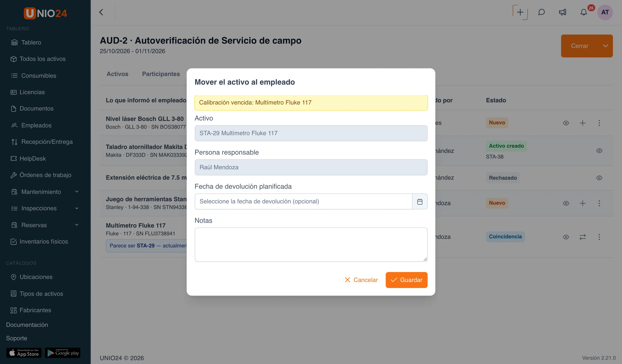
Task: Open the Soporte link
Action: (x=17, y=338)
